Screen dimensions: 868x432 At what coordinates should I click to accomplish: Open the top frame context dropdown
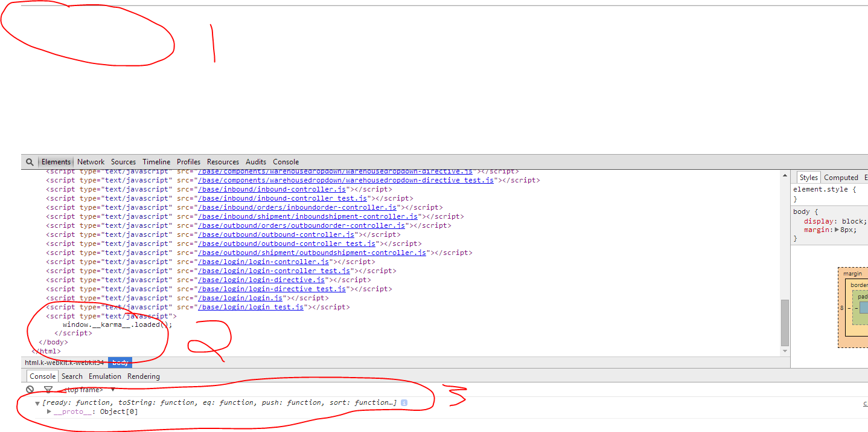[88, 390]
